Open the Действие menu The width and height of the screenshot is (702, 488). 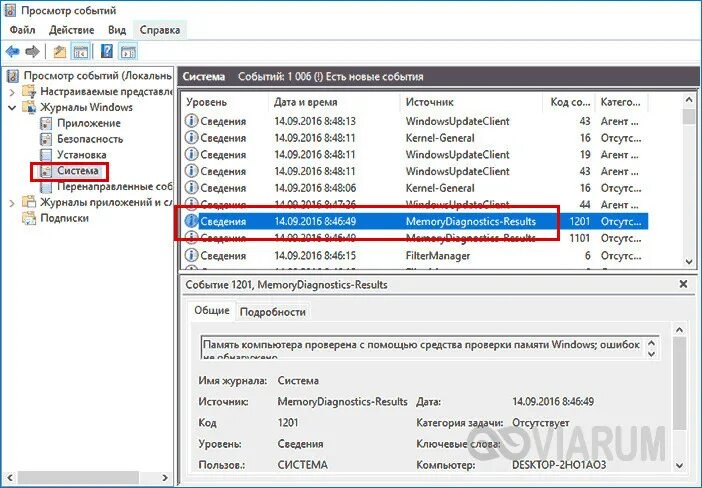[72, 30]
